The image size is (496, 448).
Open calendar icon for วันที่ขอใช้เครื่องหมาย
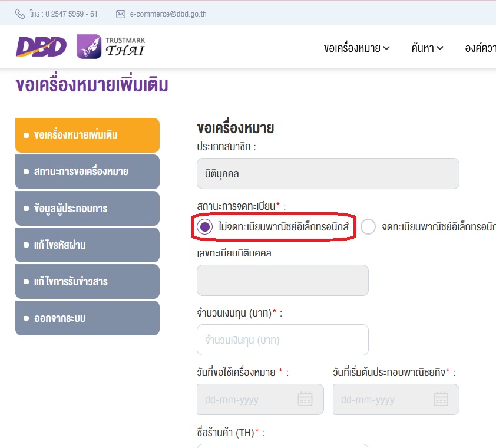pos(305,399)
